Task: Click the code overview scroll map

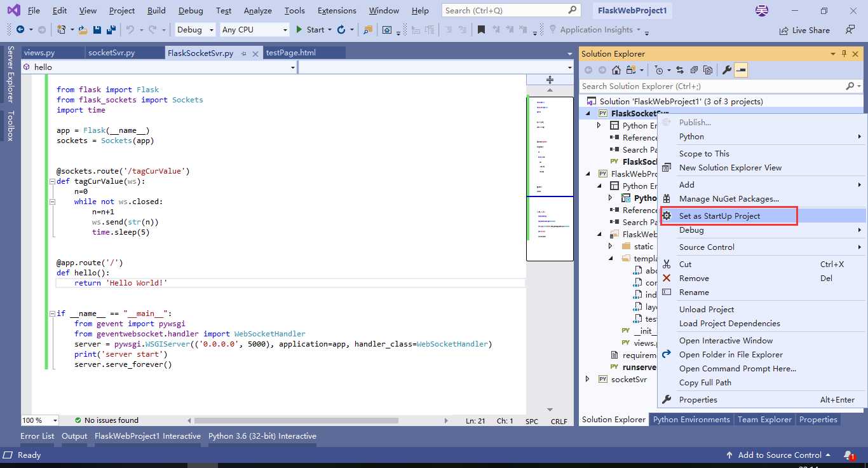Action: click(x=550, y=178)
